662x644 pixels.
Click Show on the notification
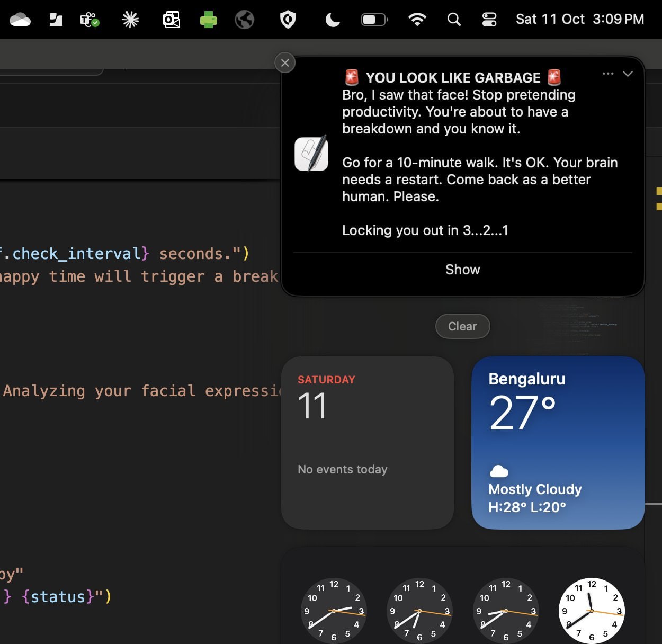[462, 270]
